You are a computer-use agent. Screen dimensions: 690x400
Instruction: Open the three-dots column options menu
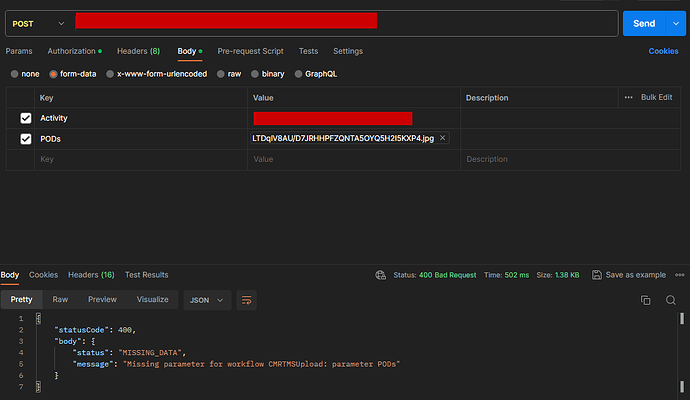[628, 97]
